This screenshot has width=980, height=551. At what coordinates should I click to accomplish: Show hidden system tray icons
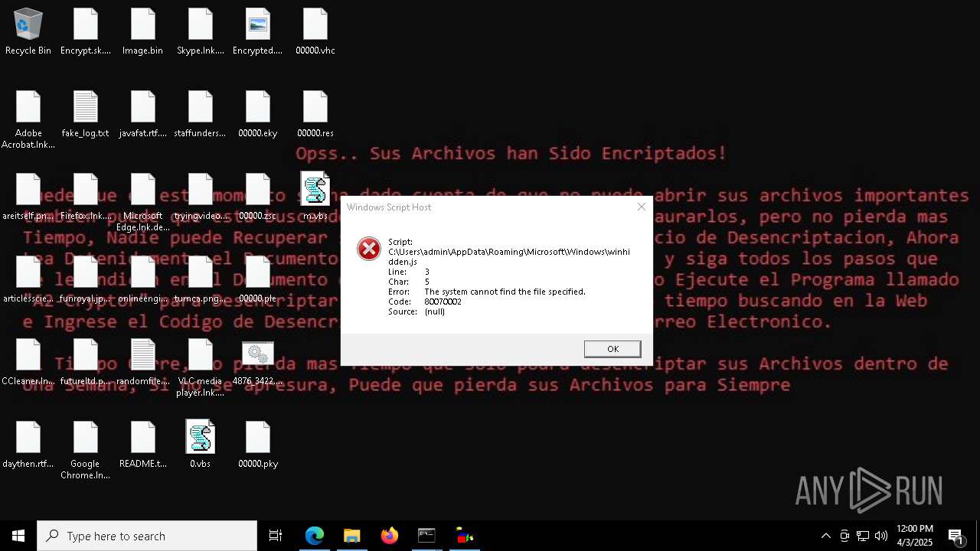coord(826,536)
